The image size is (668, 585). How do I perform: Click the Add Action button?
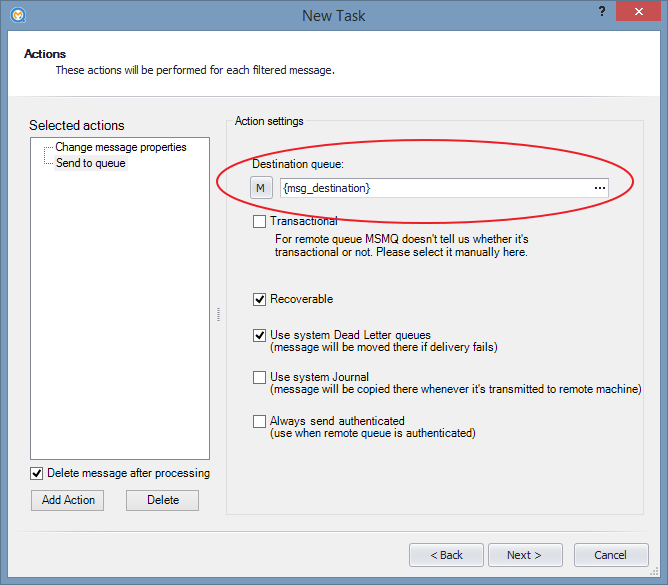[67, 500]
